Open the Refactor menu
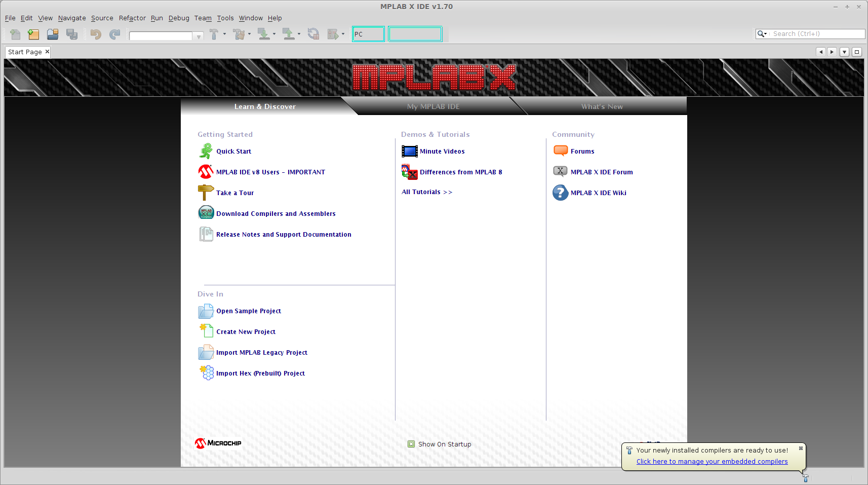 coord(132,18)
